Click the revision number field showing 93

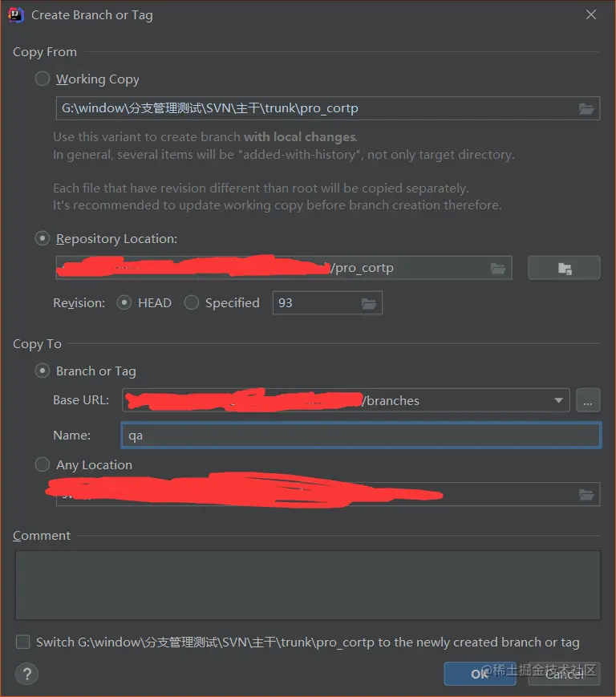pos(327,302)
